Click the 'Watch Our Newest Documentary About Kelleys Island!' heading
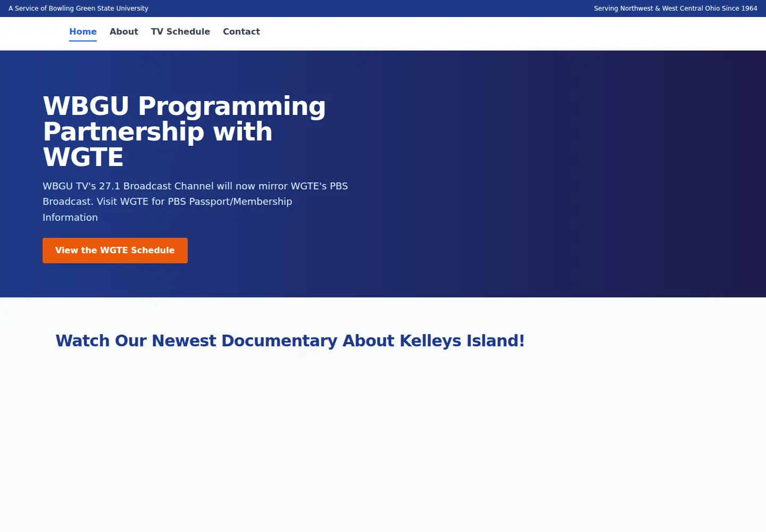Viewport: 766px width, 532px height. pos(290,340)
